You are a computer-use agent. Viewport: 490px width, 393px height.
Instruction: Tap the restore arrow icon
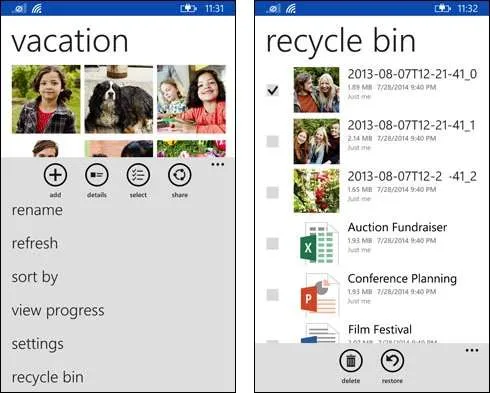(x=392, y=361)
